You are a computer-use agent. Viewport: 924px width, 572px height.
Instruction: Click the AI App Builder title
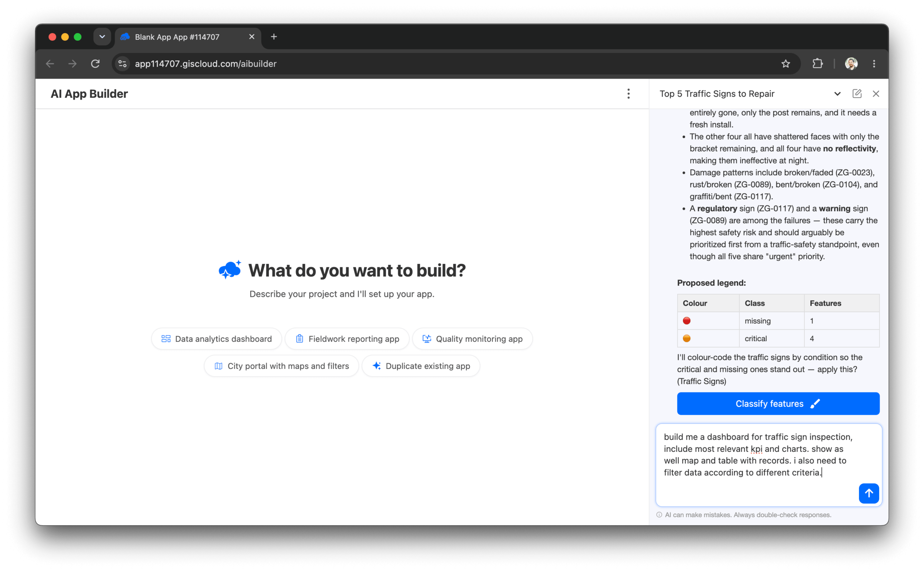point(90,94)
